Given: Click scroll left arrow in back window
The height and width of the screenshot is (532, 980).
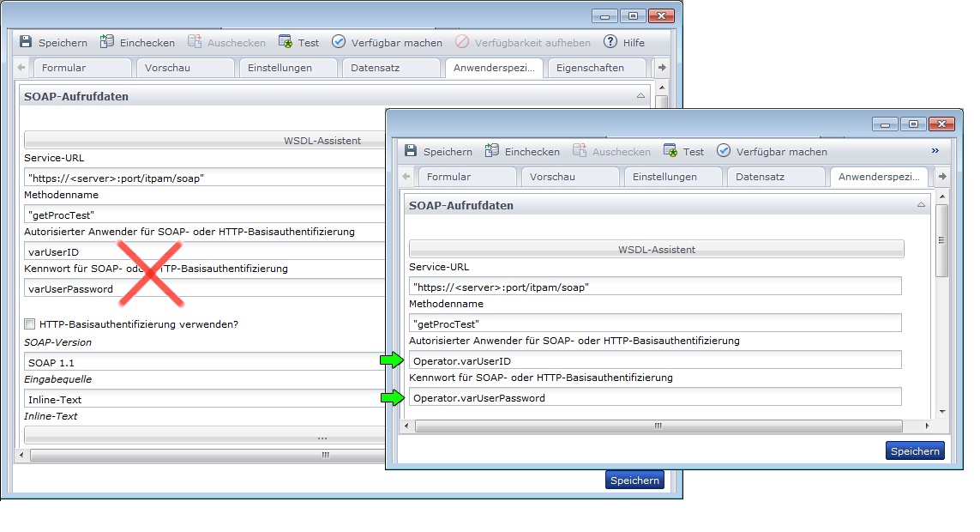Looking at the screenshot, I should click(22, 455).
